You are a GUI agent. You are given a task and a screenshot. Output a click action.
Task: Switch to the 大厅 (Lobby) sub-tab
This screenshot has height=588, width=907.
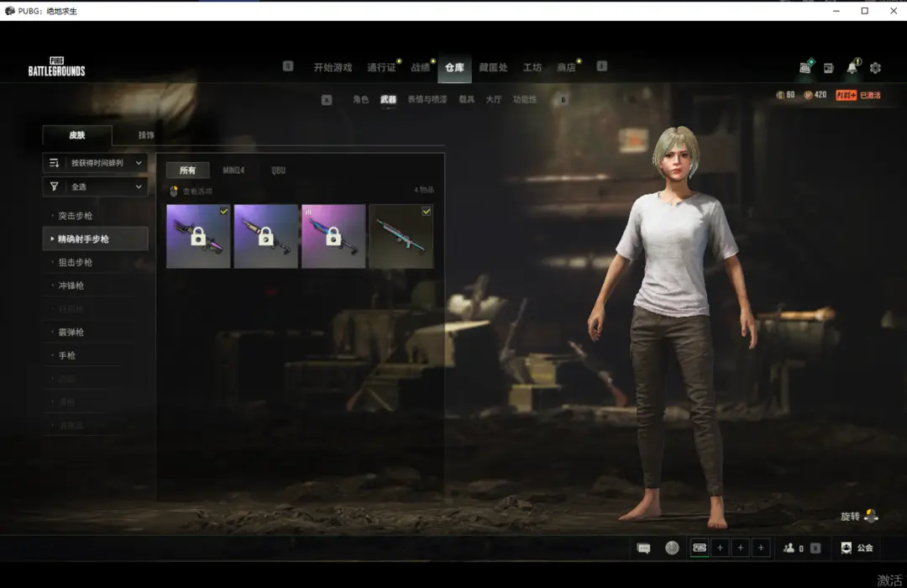pos(494,100)
